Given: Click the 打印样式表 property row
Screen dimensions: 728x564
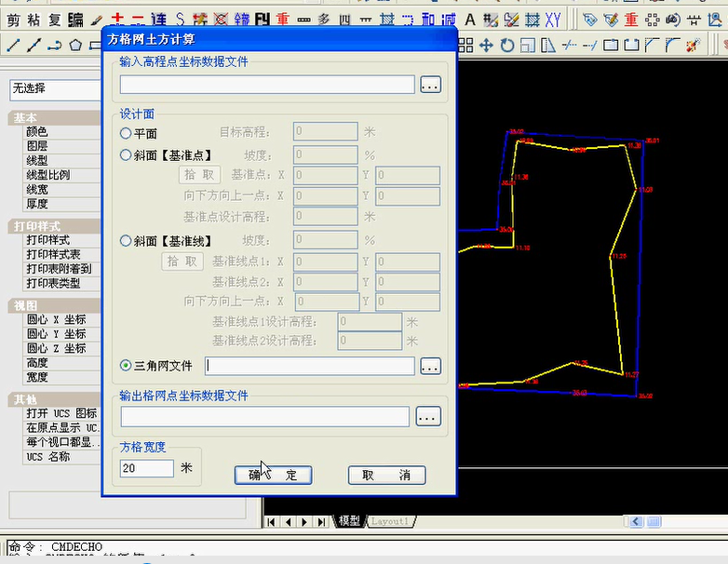Looking at the screenshot, I should 61,254.
